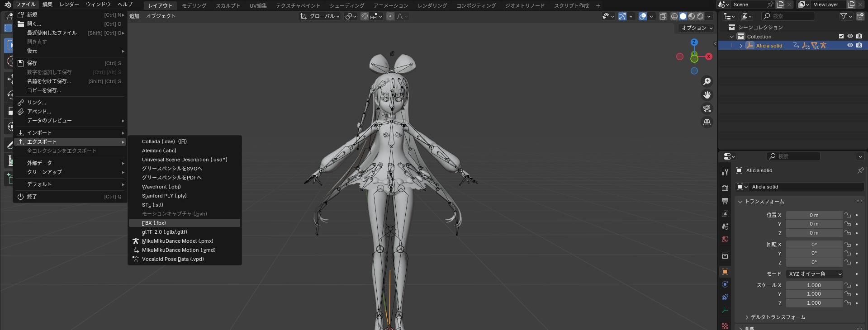Select solid viewport shading

(x=683, y=16)
